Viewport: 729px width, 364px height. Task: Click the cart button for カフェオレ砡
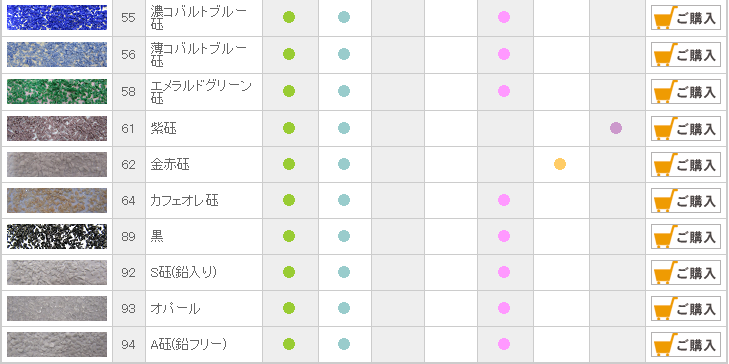coord(686,201)
